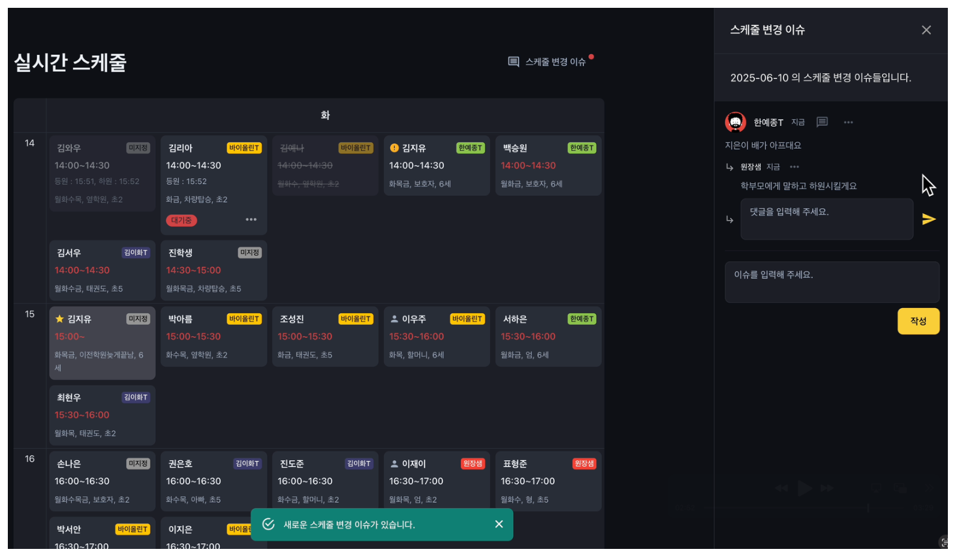Click 한예종T tag on 백승원 card
The image size is (957, 560).
point(582,148)
